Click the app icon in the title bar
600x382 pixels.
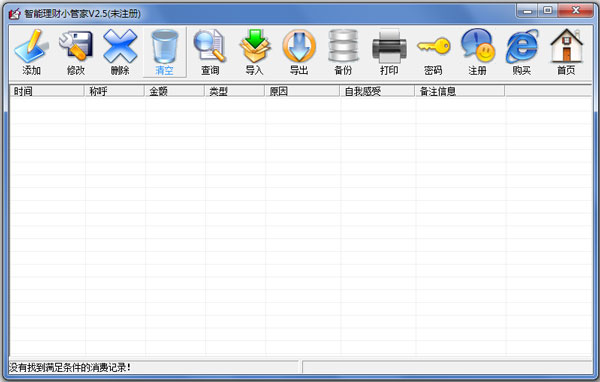point(14,14)
